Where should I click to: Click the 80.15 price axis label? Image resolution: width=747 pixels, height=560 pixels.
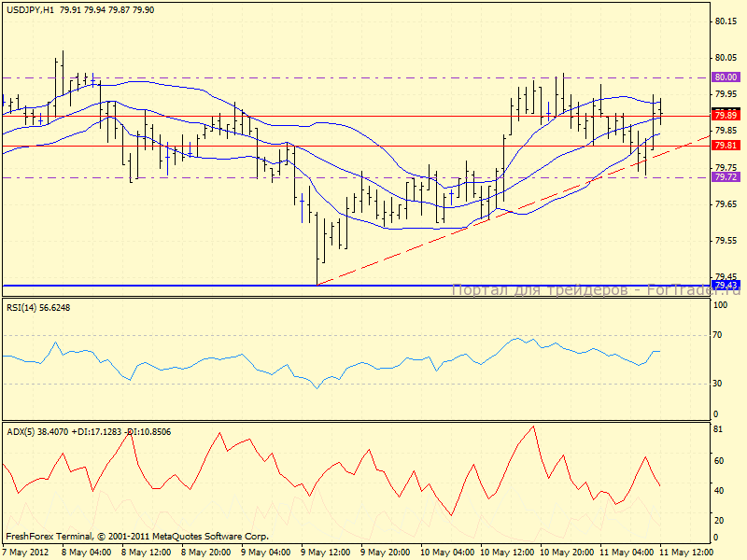tap(725, 21)
